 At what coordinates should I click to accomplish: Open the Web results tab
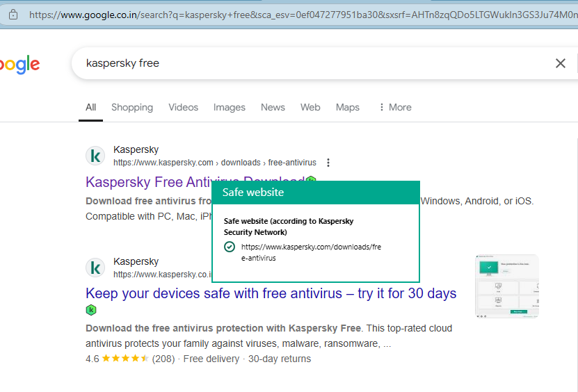coord(310,107)
